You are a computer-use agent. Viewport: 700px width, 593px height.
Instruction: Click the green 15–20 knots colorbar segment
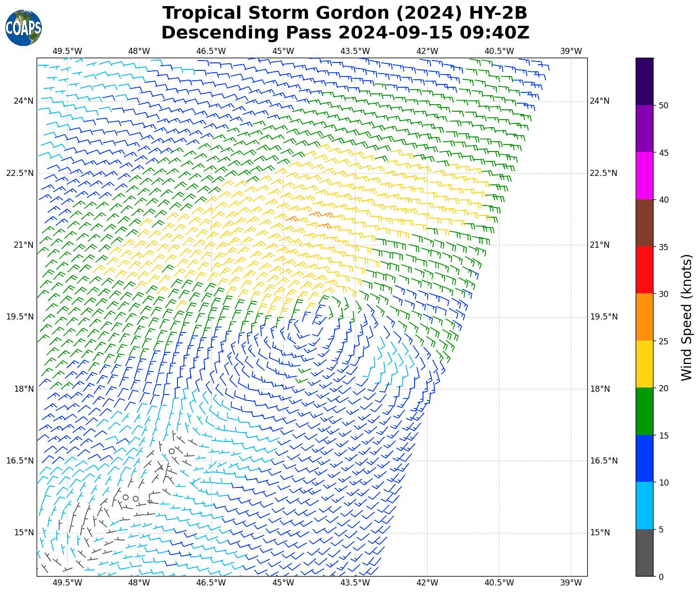click(x=644, y=411)
